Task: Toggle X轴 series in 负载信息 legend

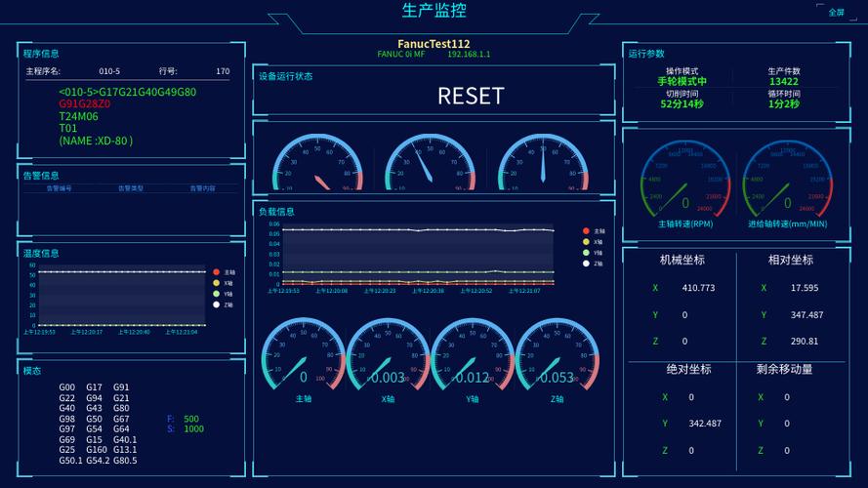Action: tap(593, 242)
